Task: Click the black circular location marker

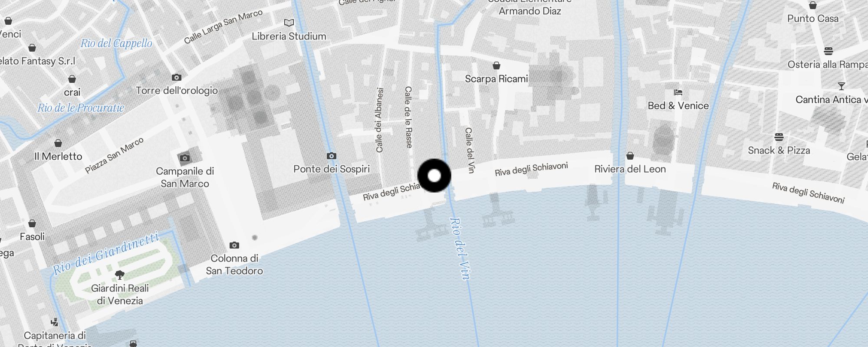Action: (x=434, y=175)
